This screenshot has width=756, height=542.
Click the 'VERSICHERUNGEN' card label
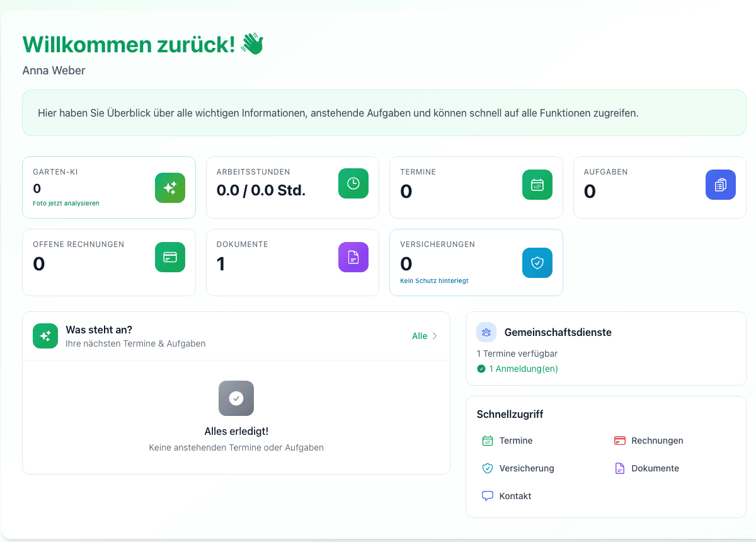point(438,245)
